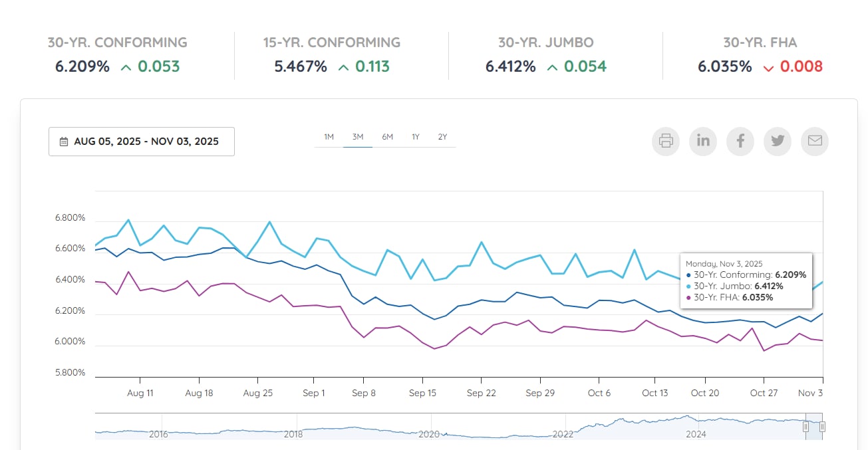View the 2Y time range
868x450 pixels.
pyautogui.click(x=442, y=137)
